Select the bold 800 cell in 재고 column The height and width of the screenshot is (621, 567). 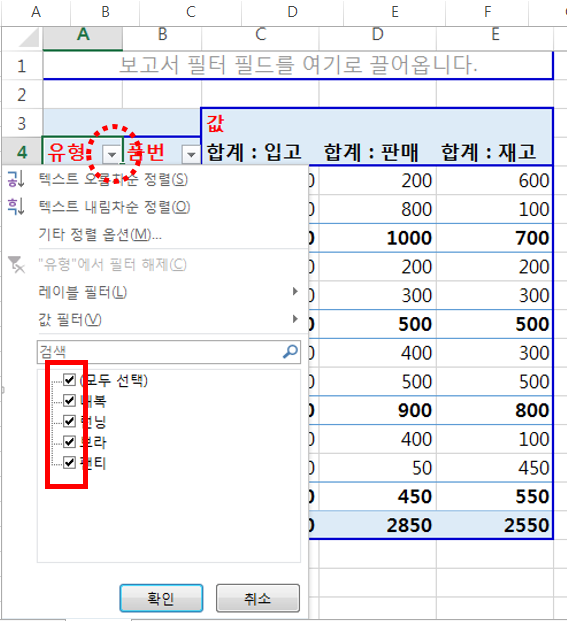(x=495, y=410)
